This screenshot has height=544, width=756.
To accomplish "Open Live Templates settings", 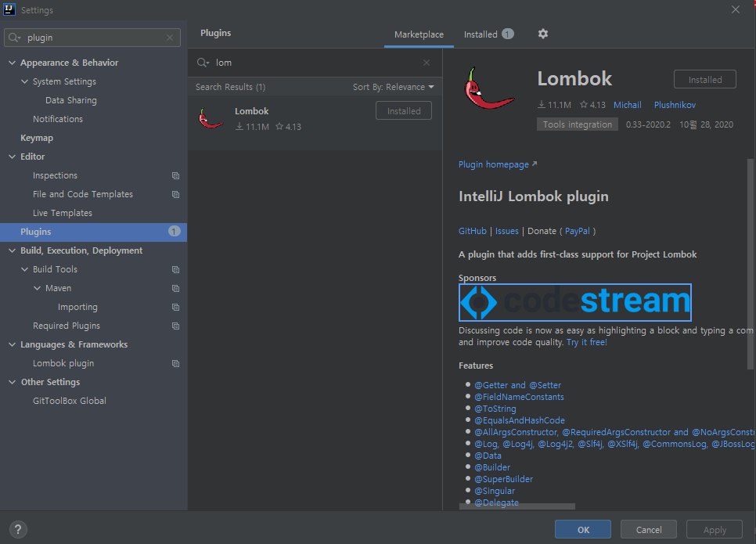I will [x=62, y=213].
